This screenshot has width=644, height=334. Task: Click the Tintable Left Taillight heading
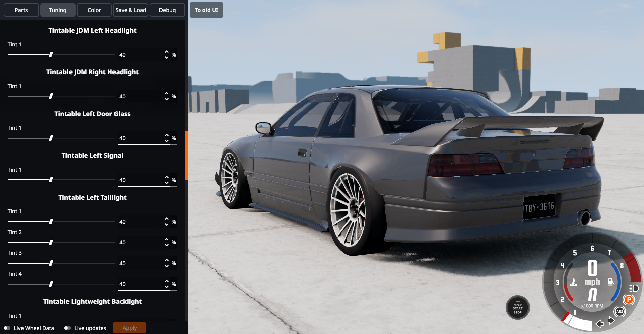(x=92, y=197)
